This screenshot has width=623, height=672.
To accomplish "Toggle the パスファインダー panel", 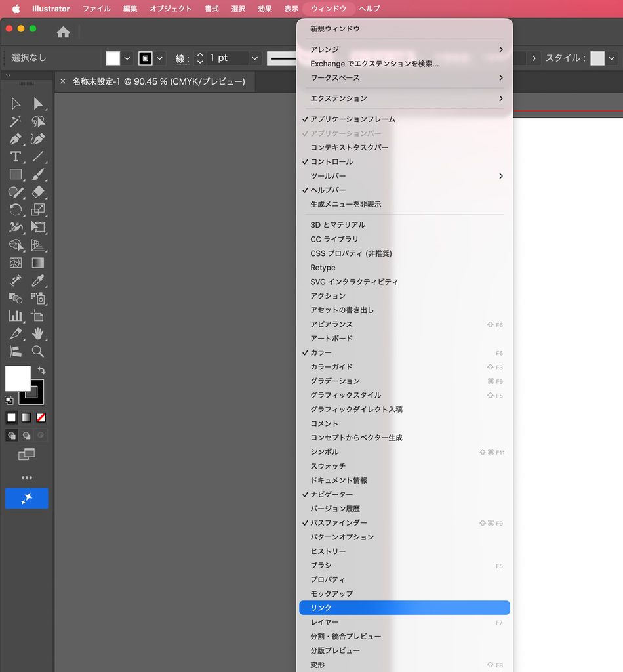I will click(405, 523).
